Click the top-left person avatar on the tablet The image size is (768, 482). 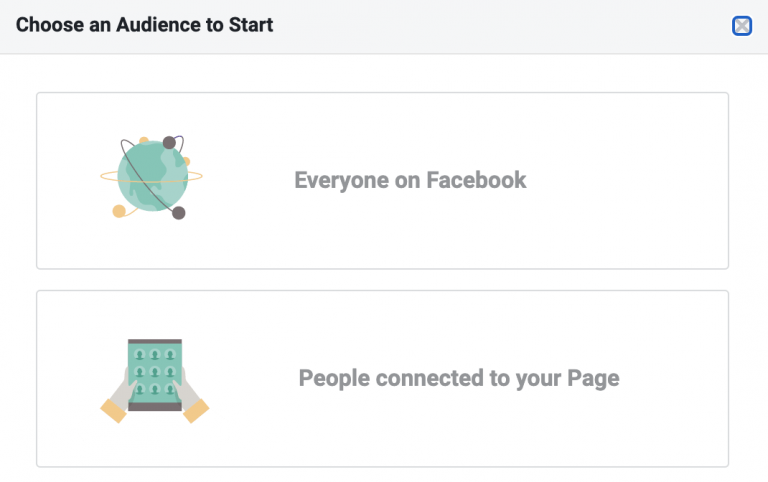pos(139,355)
